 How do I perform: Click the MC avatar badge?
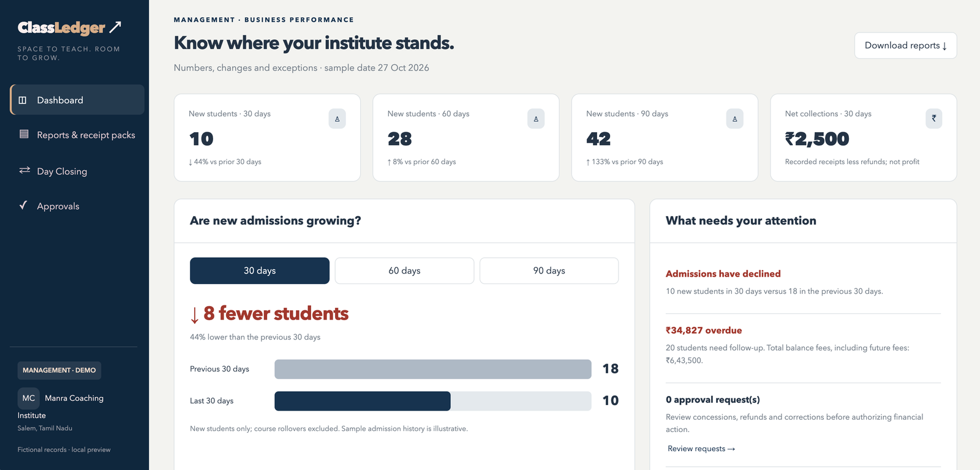[29, 398]
